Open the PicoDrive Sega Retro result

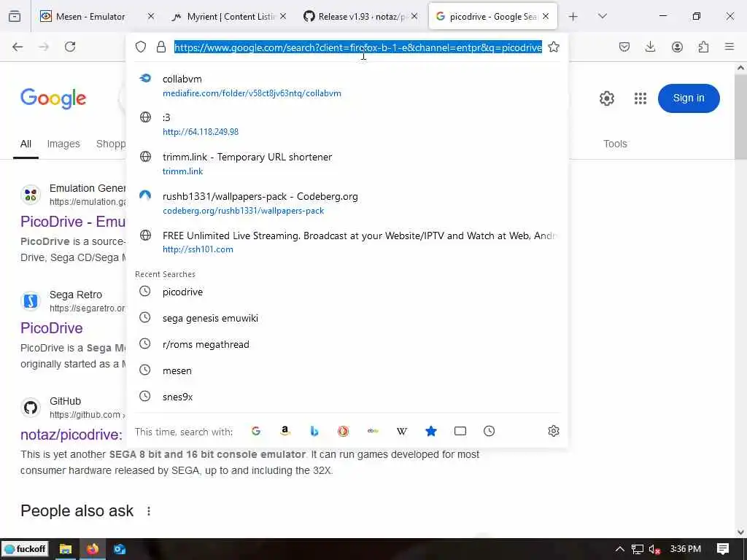coord(52,328)
